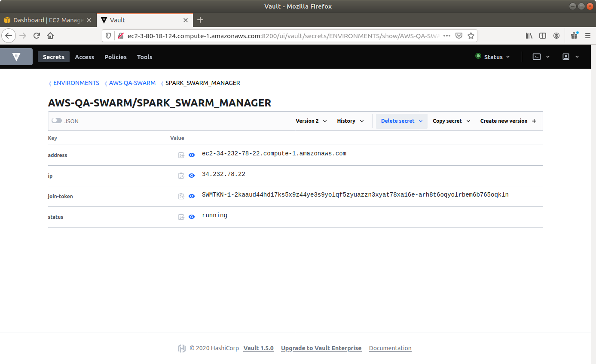Open the Vault 1.5.0 footer link
596x364 pixels.
click(x=258, y=348)
